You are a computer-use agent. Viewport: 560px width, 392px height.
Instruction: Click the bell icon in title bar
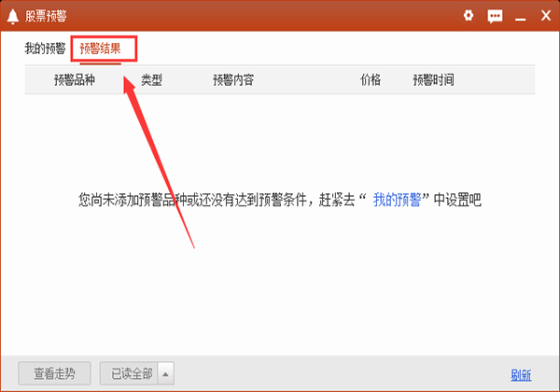[x=13, y=17]
